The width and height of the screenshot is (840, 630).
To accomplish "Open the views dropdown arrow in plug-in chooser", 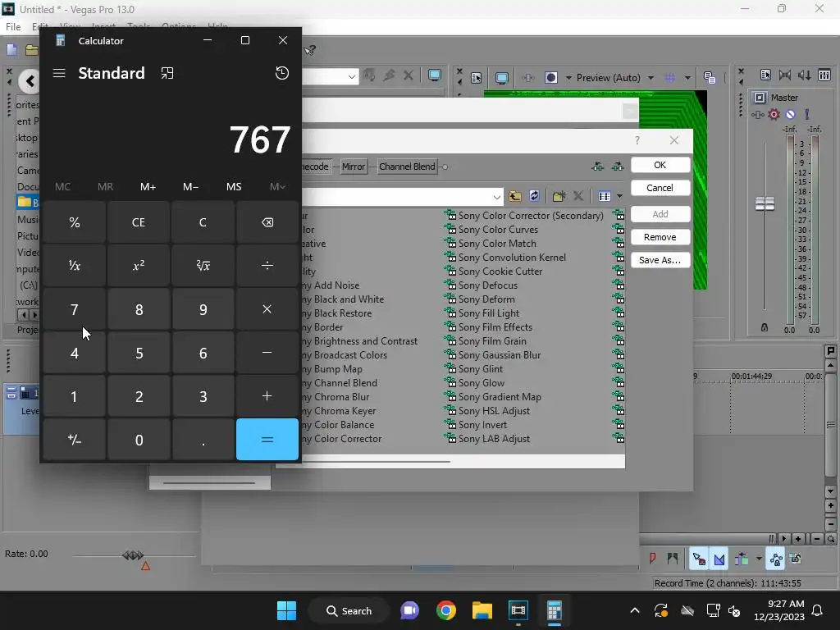I will coord(619,196).
